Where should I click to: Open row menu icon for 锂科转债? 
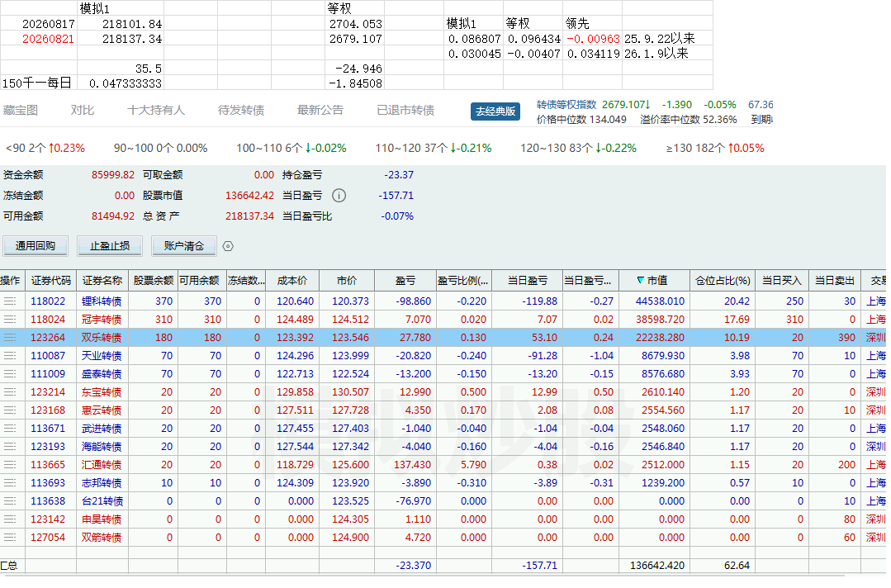(10, 301)
